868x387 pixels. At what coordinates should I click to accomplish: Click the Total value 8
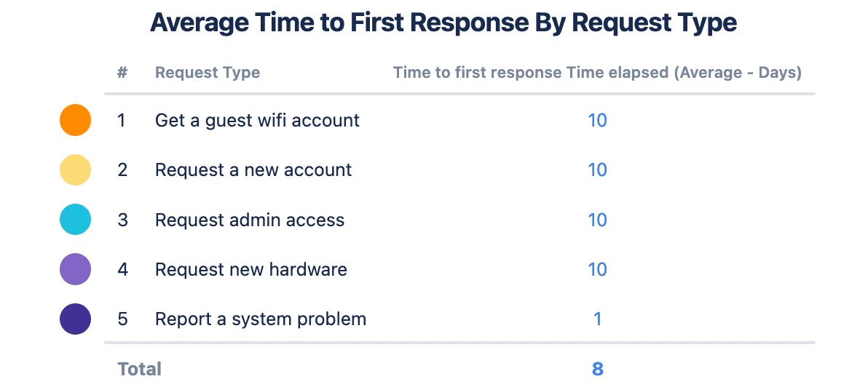pyautogui.click(x=597, y=369)
